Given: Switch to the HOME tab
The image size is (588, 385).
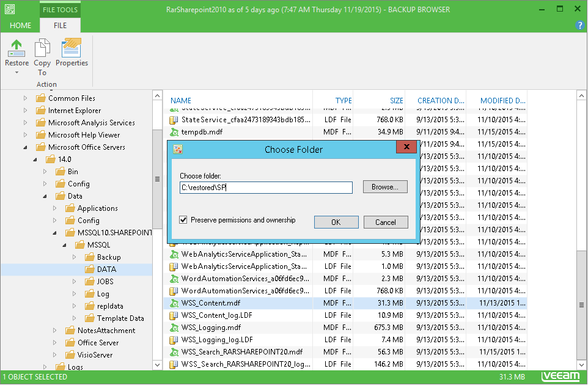Looking at the screenshot, I should (x=20, y=25).
